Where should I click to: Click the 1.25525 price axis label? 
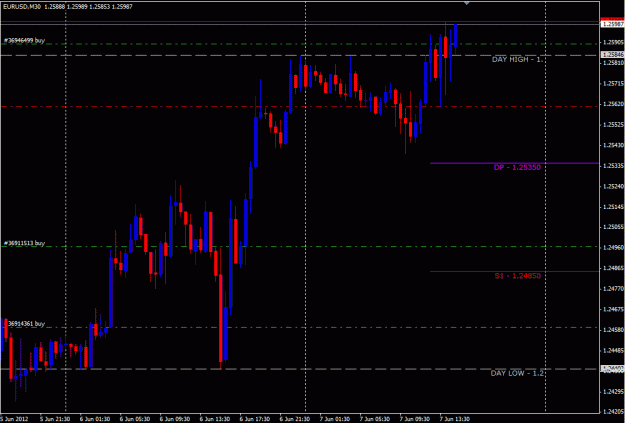click(613, 125)
